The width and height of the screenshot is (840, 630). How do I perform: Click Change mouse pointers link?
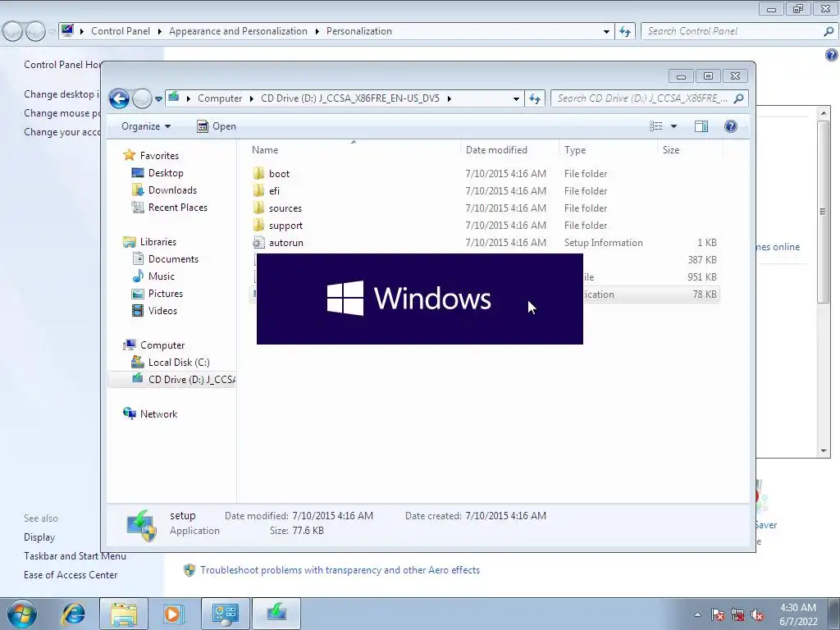pyautogui.click(x=62, y=113)
